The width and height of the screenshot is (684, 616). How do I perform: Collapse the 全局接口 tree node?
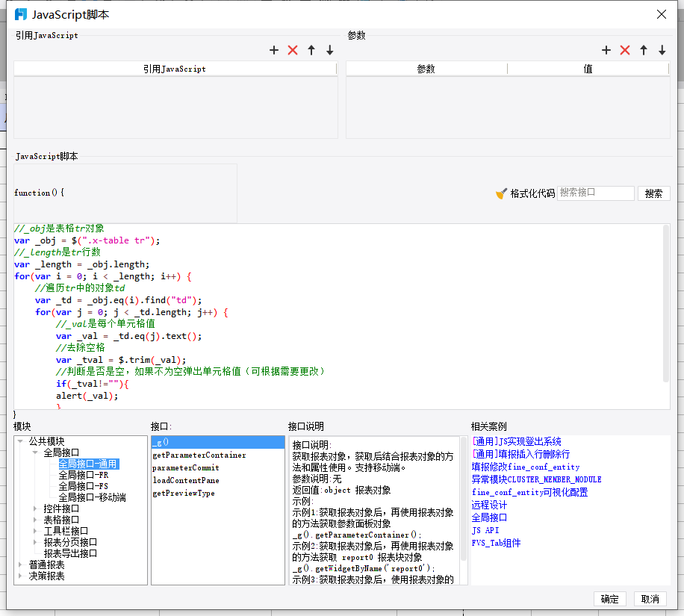coord(35,452)
